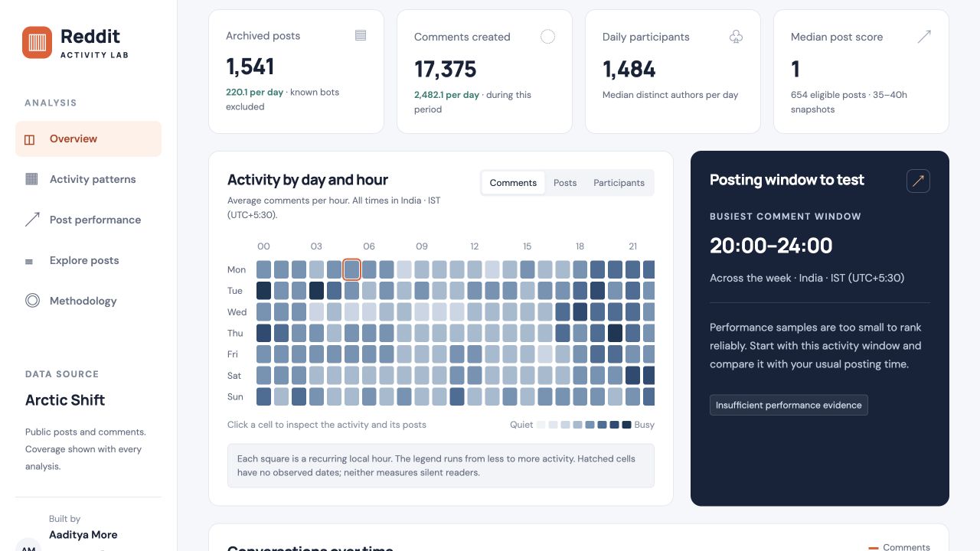Image resolution: width=980 pixels, height=551 pixels.
Task: Inspect the Tuesday 03:00 heatmap cell
Action: [x=316, y=291]
